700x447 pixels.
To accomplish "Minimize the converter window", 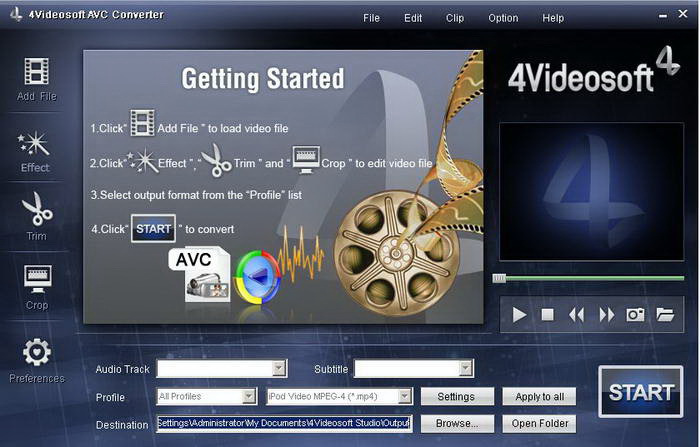I will click(662, 16).
